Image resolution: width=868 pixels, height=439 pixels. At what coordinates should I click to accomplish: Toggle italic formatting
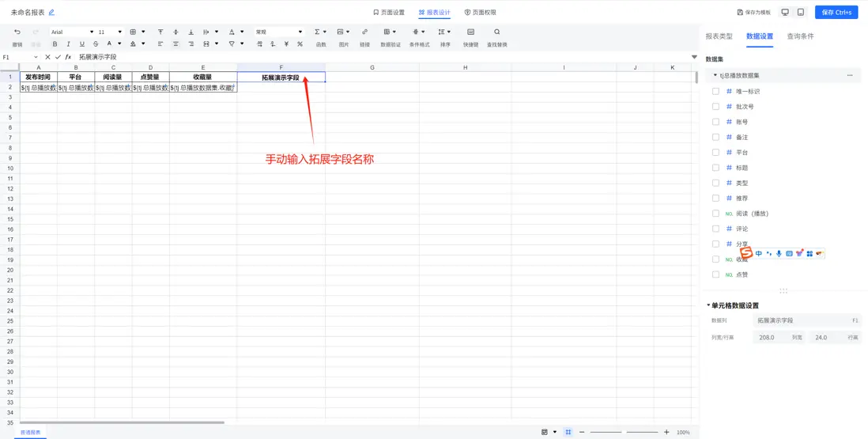pyautogui.click(x=68, y=44)
